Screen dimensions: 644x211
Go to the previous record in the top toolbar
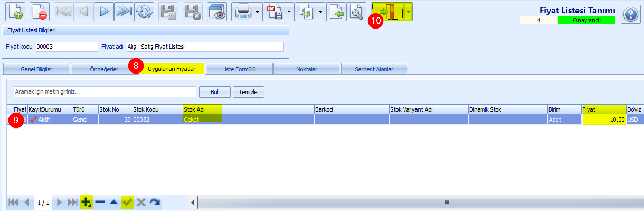point(83,11)
